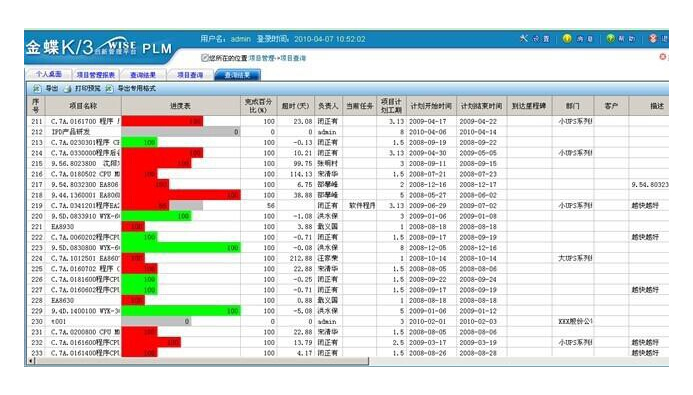Viewport: 693px width, 395px height.
Task: Toggle the checkbox before 您所在的位置
Action: (x=204, y=58)
